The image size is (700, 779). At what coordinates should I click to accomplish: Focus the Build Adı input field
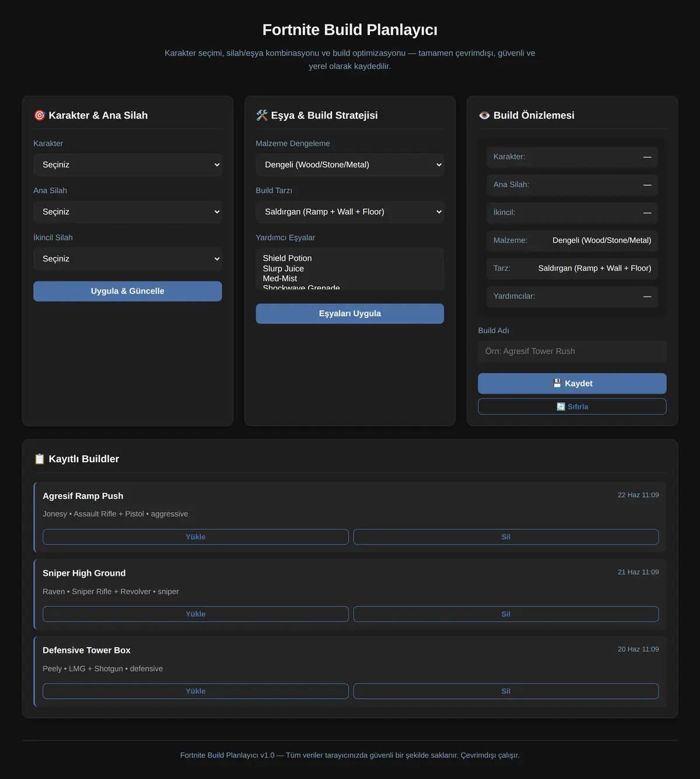point(572,351)
